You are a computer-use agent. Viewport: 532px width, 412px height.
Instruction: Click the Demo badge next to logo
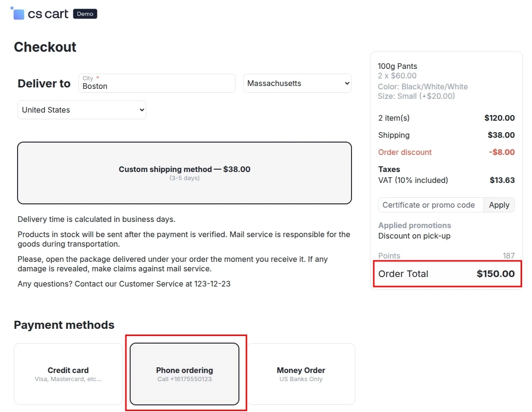pyautogui.click(x=85, y=14)
